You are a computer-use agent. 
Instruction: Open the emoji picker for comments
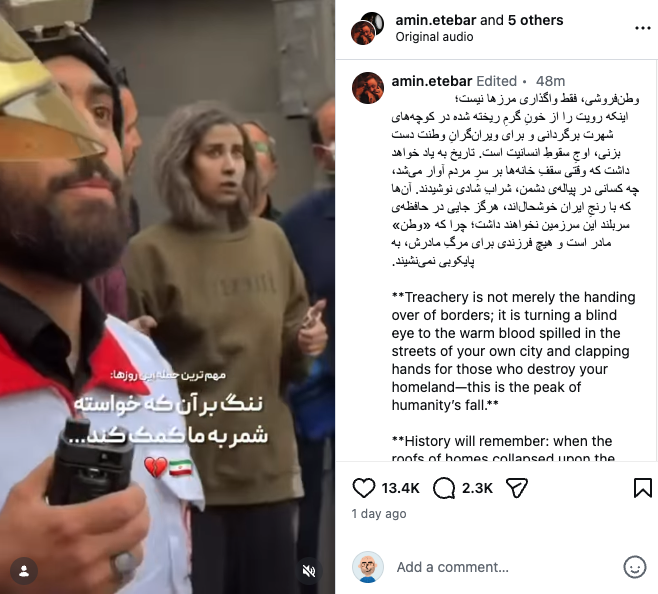634,567
